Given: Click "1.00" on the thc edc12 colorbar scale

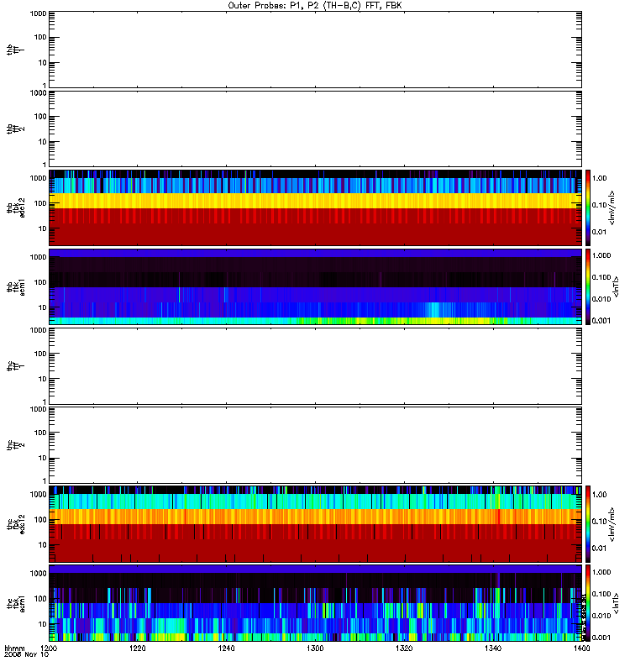Looking at the screenshot, I should tap(599, 495).
